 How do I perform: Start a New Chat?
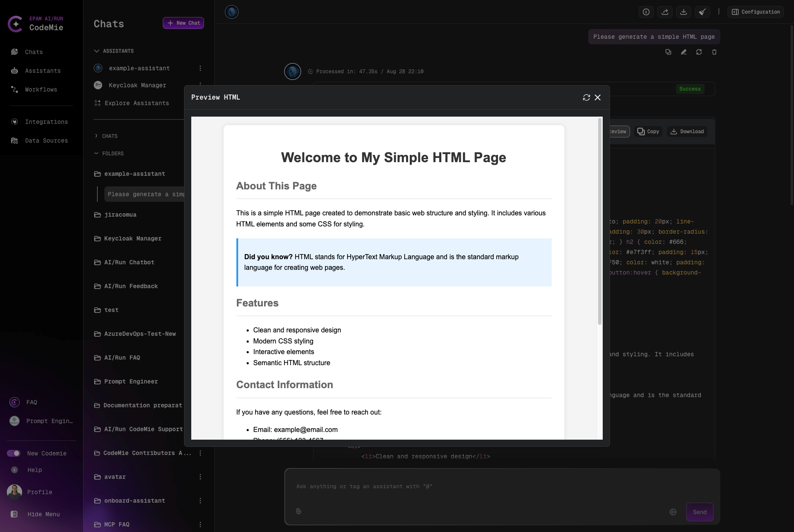pyautogui.click(x=183, y=23)
